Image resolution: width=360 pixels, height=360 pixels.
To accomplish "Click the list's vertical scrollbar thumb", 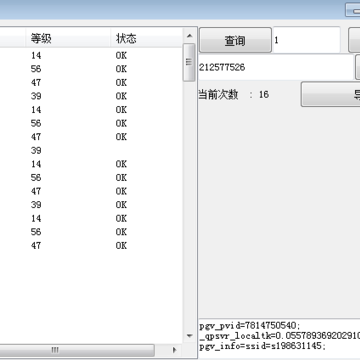I will click(189, 62).
